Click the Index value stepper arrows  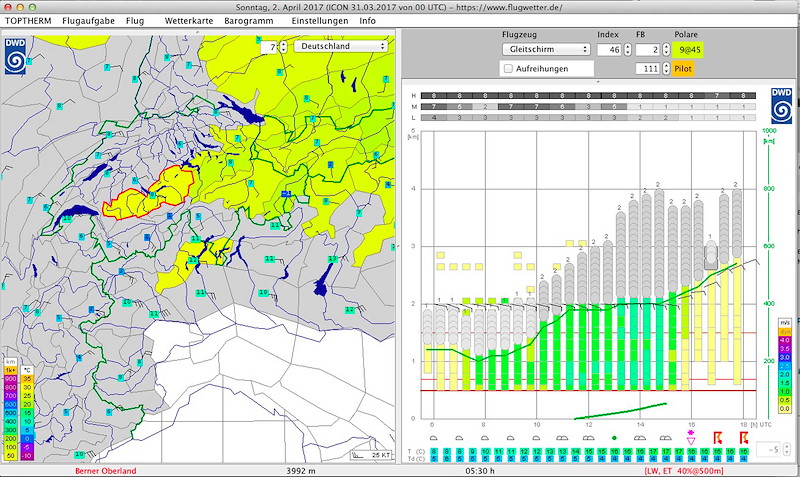click(x=628, y=48)
